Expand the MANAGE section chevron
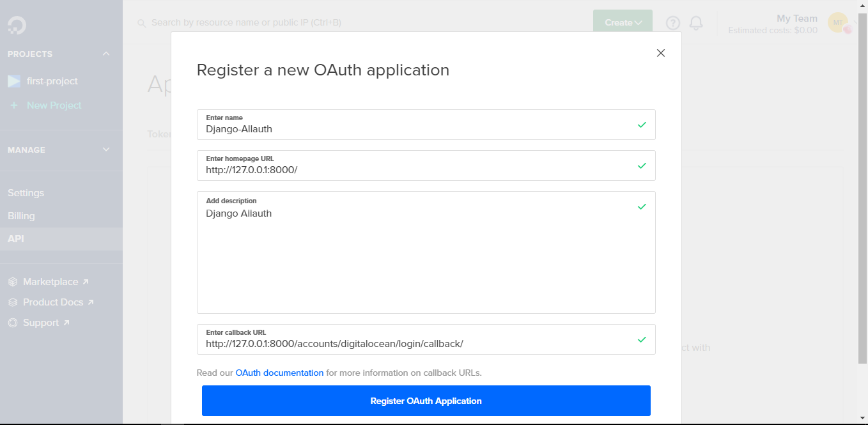 tap(106, 150)
